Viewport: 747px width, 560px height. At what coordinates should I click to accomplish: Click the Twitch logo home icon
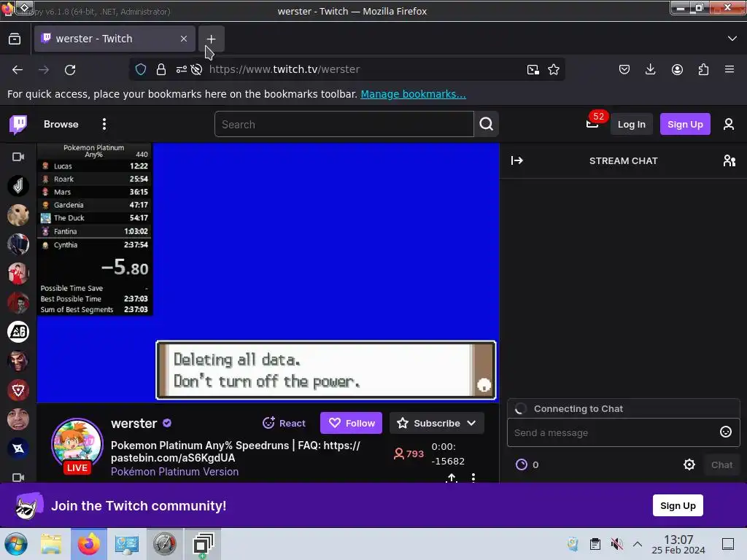click(18, 125)
